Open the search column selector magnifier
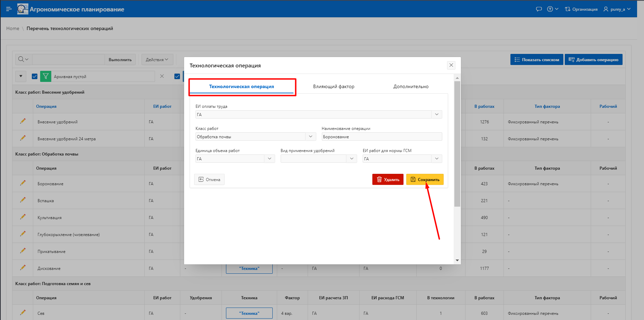The width and height of the screenshot is (644, 320). (x=24, y=59)
